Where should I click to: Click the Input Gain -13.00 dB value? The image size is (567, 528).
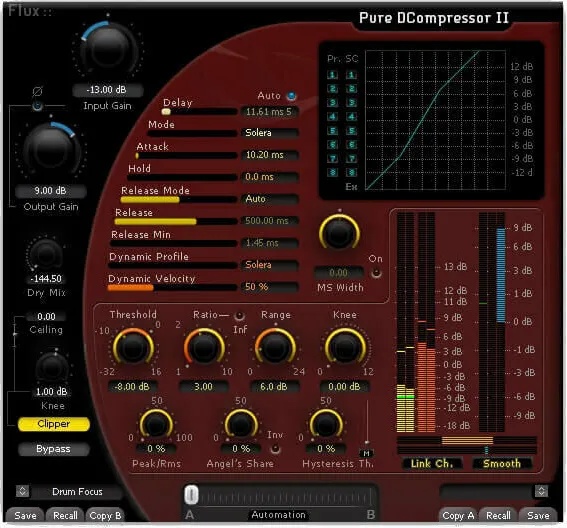(107, 90)
